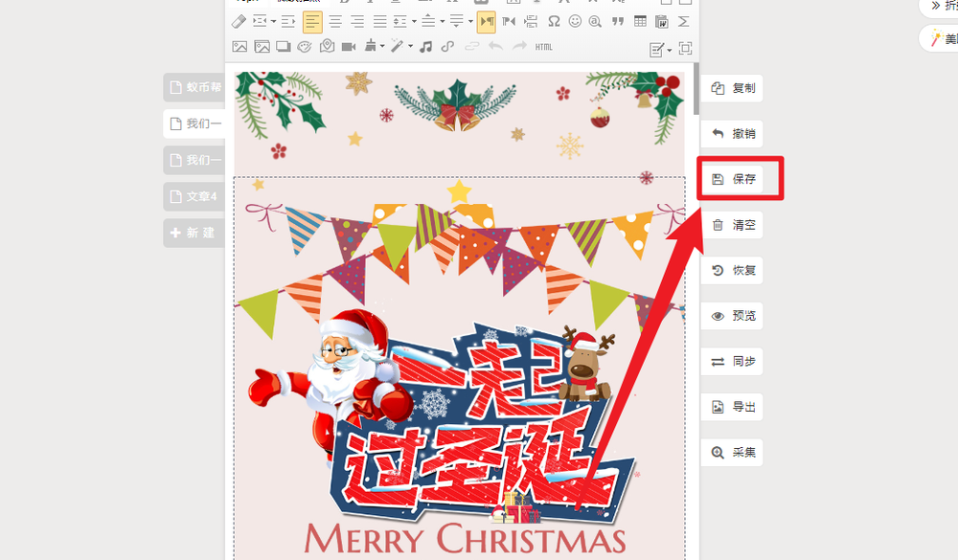Viewport: 958px width, 560px height.
Task: Click the 新建 new article button
Action: pos(194,234)
